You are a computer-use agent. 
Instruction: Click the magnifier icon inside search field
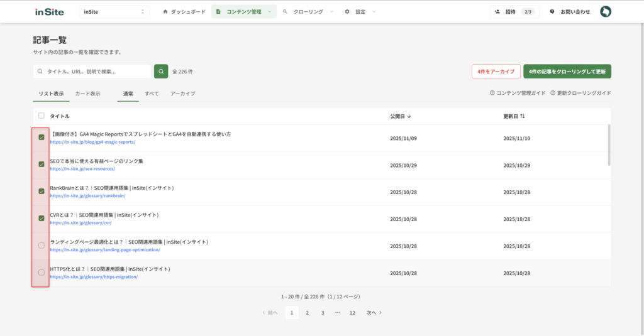[40, 72]
